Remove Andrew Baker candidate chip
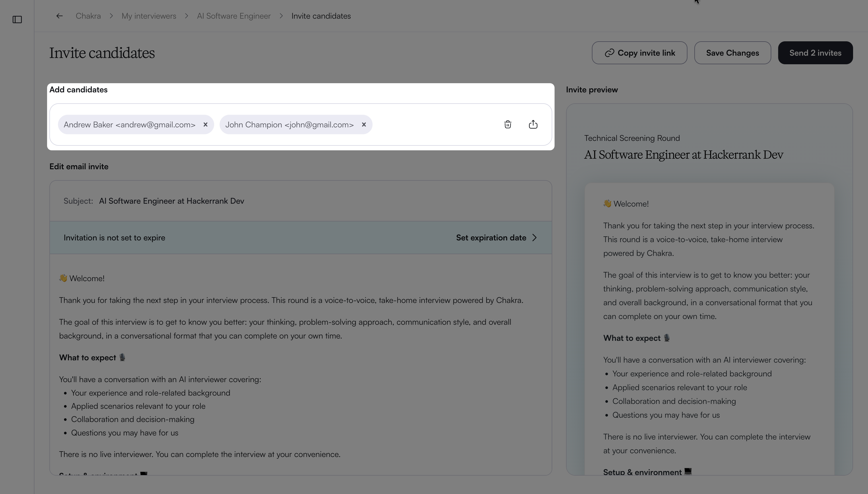868x494 pixels. 205,125
